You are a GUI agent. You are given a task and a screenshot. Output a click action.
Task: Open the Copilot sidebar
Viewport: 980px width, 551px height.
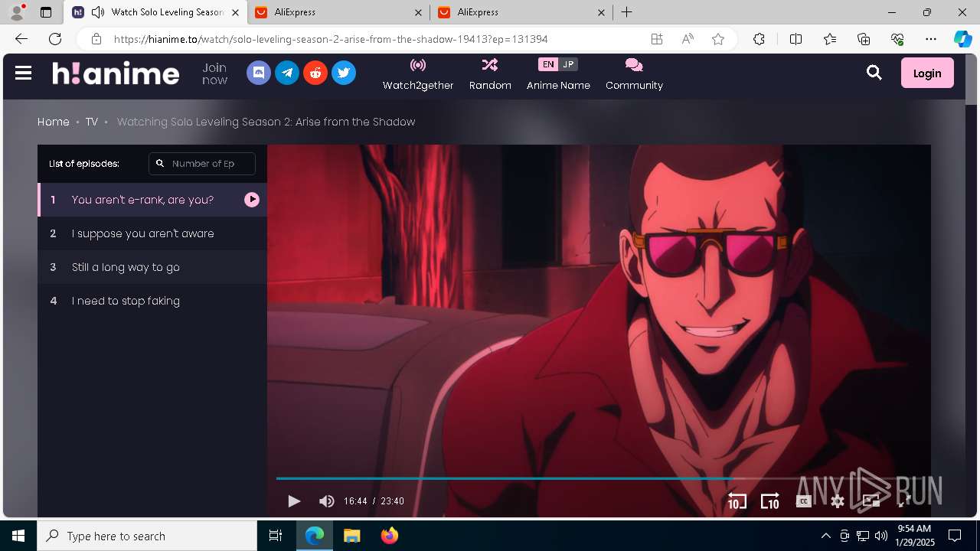pos(962,39)
